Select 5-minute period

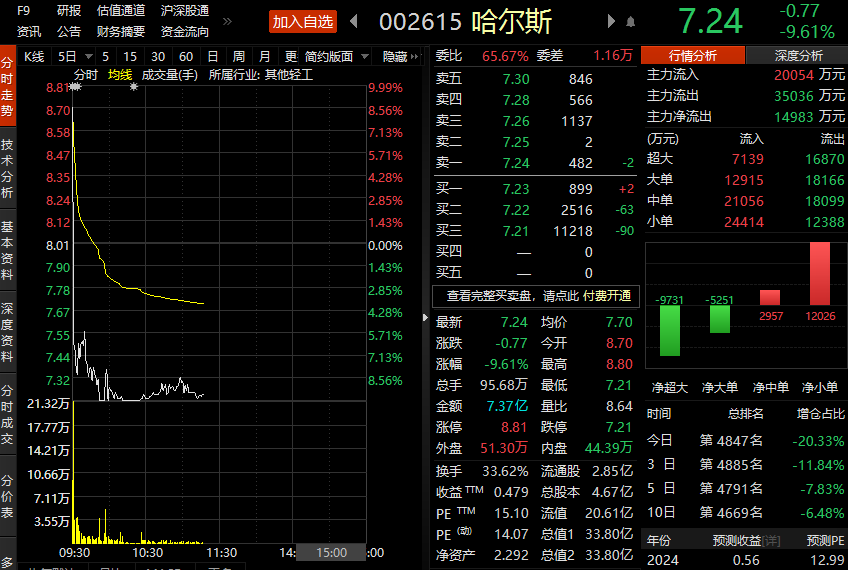coord(105,56)
